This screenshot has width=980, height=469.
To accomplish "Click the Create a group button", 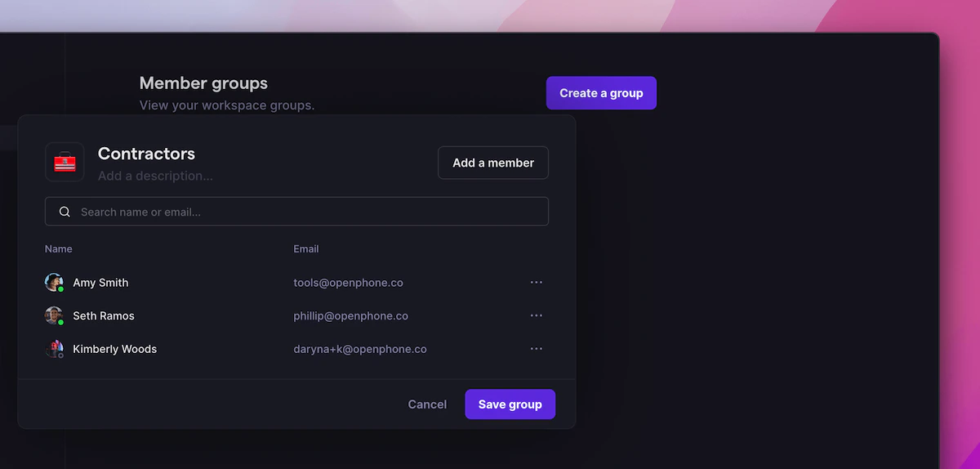I will point(601,93).
